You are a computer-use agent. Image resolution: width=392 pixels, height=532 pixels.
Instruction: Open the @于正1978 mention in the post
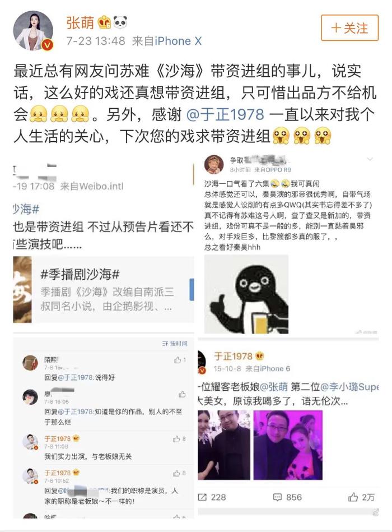tap(225, 114)
